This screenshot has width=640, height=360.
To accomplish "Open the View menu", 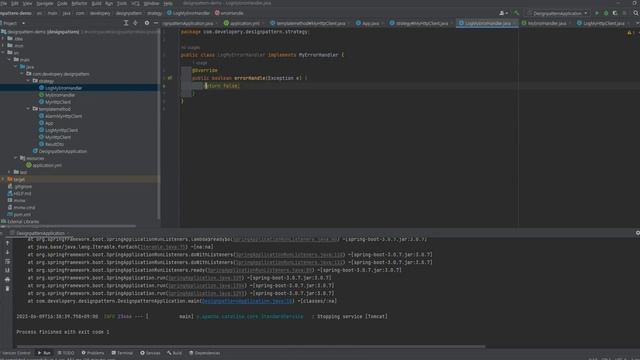I will (27, 3).
